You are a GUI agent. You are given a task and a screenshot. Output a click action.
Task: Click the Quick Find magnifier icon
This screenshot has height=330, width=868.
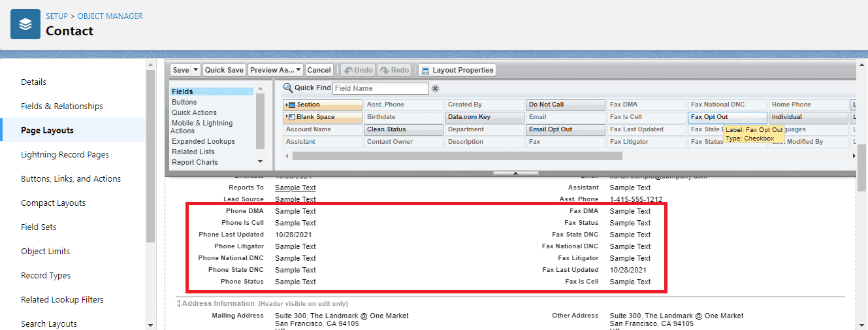coord(287,88)
